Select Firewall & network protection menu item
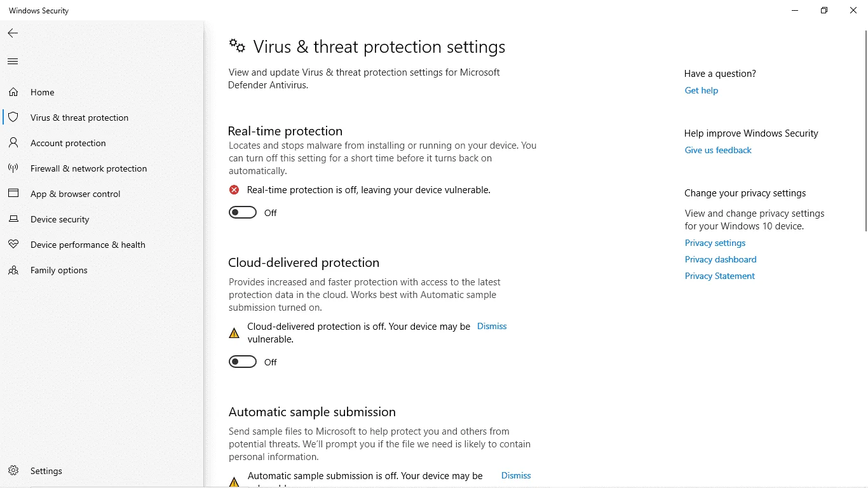The width and height of the screenshot is (868, 488). pyautogui.click(x=89, y=168)
